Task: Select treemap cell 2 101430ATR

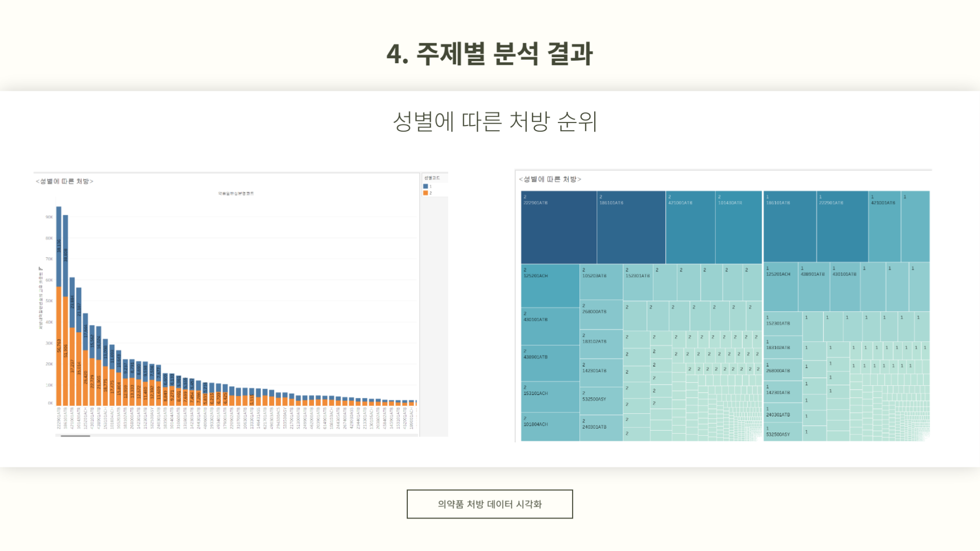Action: pos(738,230)
